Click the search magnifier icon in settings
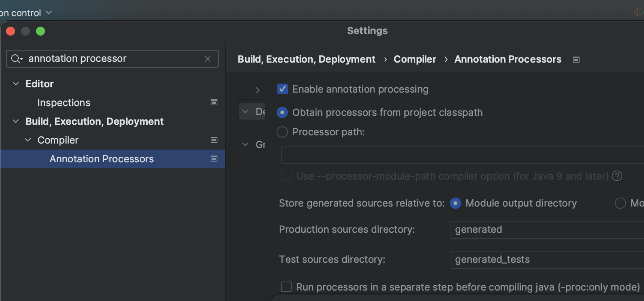The height and width of the screenshot is (301, 644). coord(16,59)
